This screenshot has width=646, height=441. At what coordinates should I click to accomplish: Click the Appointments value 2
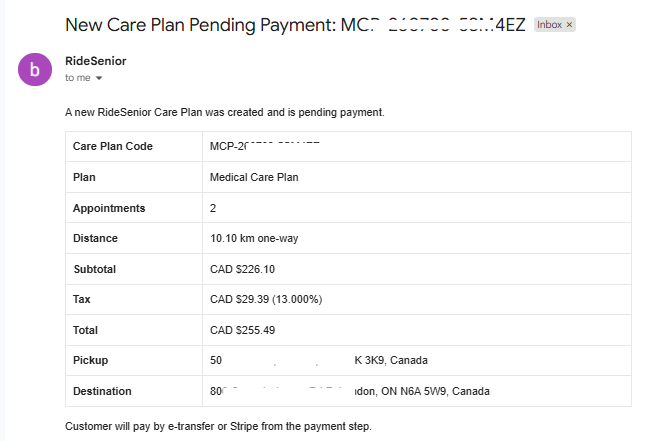[x=213, y=208]
